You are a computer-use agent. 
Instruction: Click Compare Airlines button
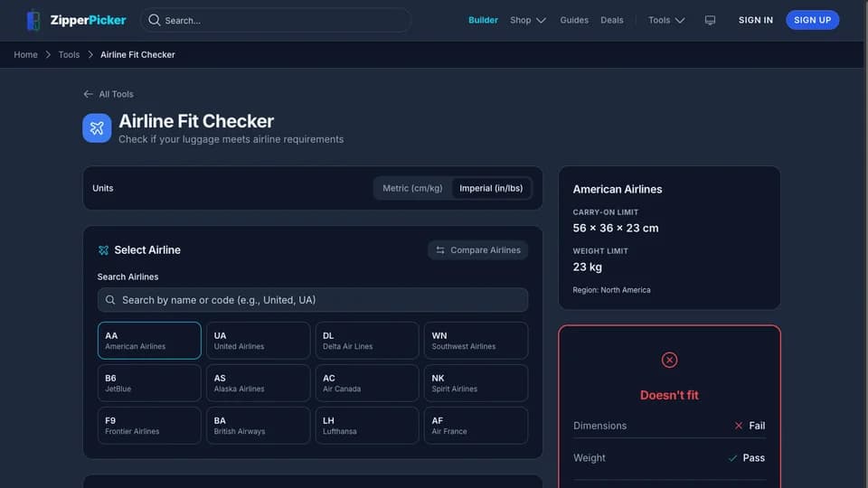(477, 250)
